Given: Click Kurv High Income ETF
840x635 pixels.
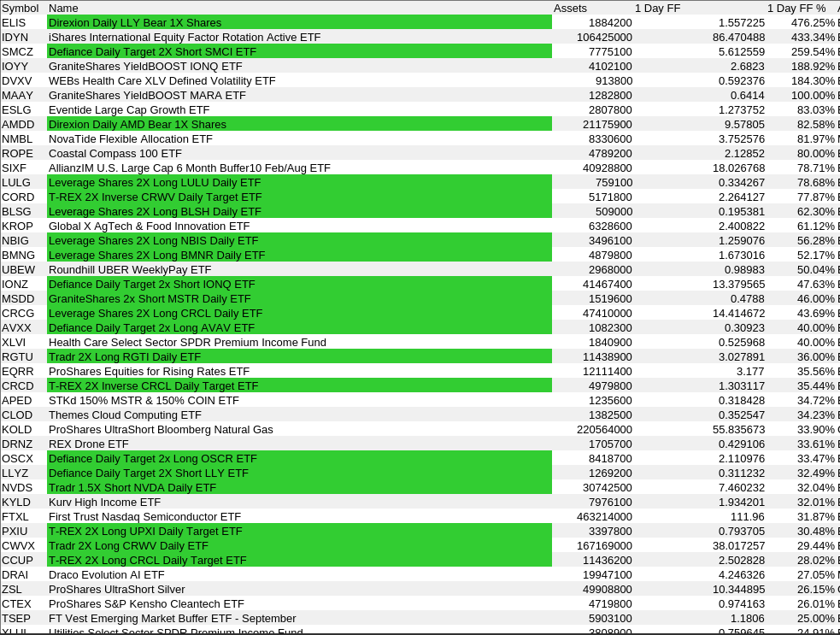Looking at the screenshot, I should pyautogui.click(x=104, y=502).
